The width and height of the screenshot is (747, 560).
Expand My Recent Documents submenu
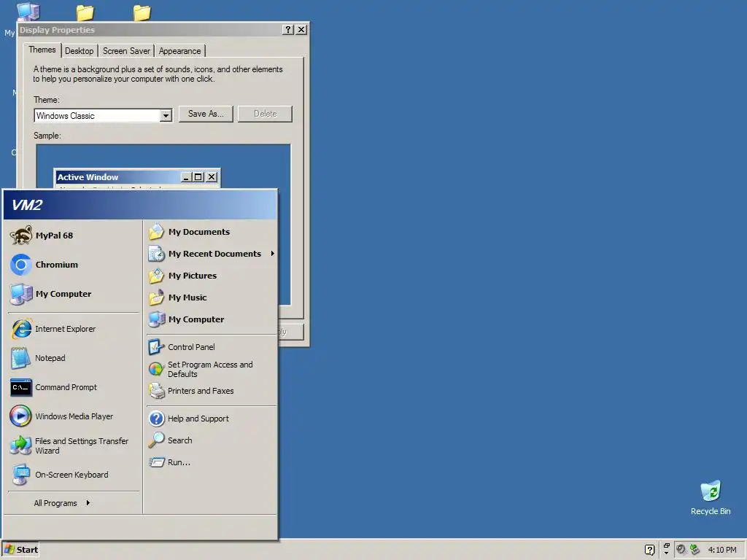pos(212,254)
